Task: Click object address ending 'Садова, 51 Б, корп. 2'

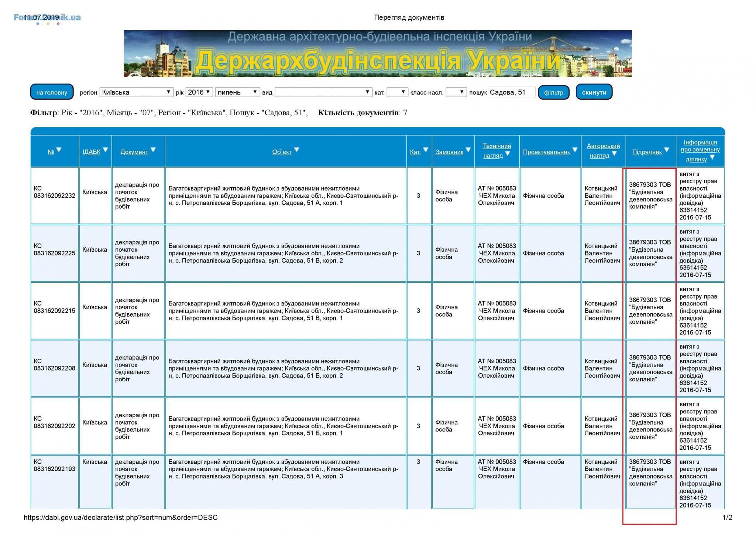Action: click(x=283, y=368)
